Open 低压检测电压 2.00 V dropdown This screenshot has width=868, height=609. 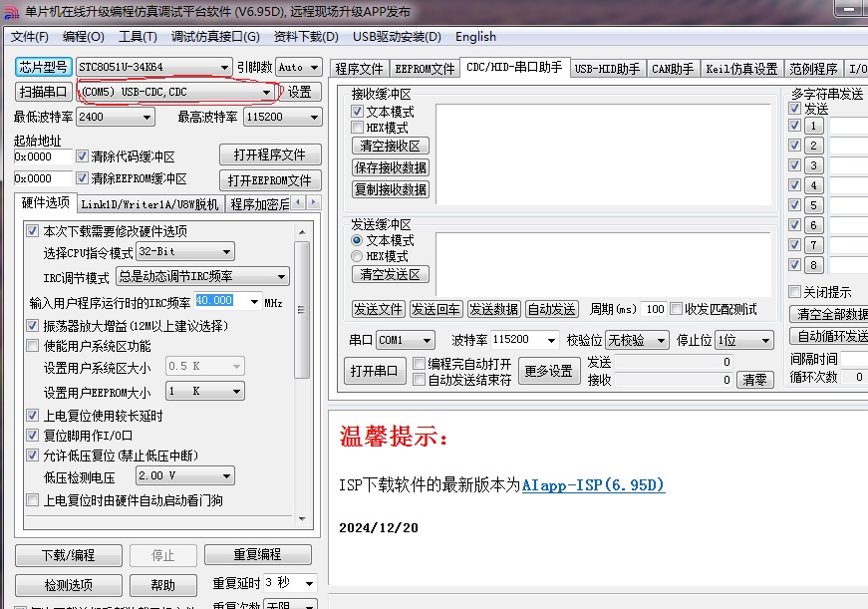(x=185, y=475)
